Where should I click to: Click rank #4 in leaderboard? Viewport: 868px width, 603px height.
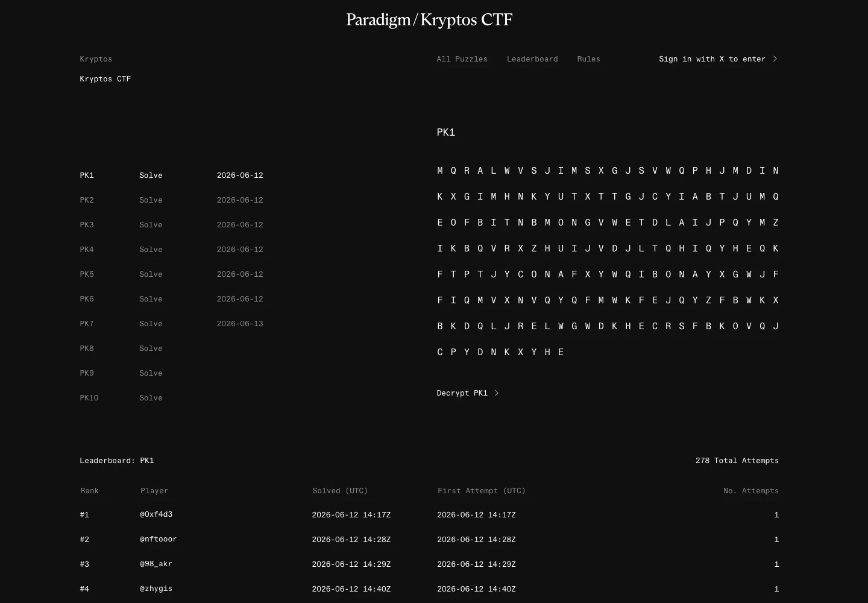click(x=84, y=589)
